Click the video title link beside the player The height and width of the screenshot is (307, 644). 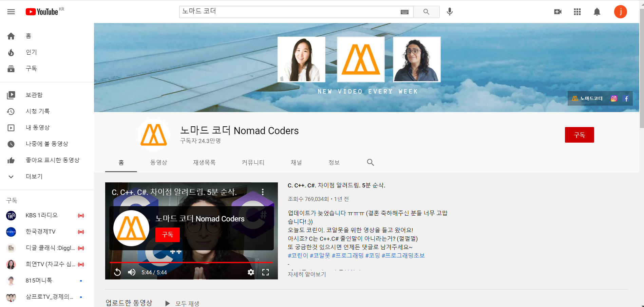point(336,185)
